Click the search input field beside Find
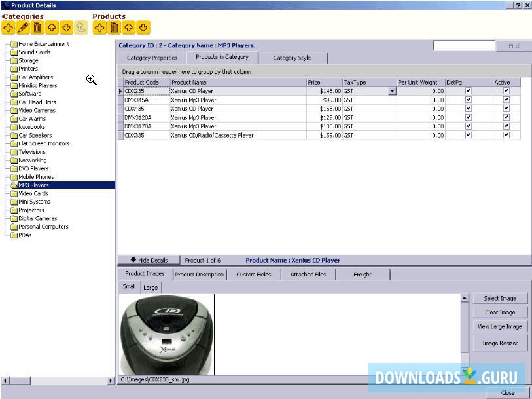 [464, 46]
